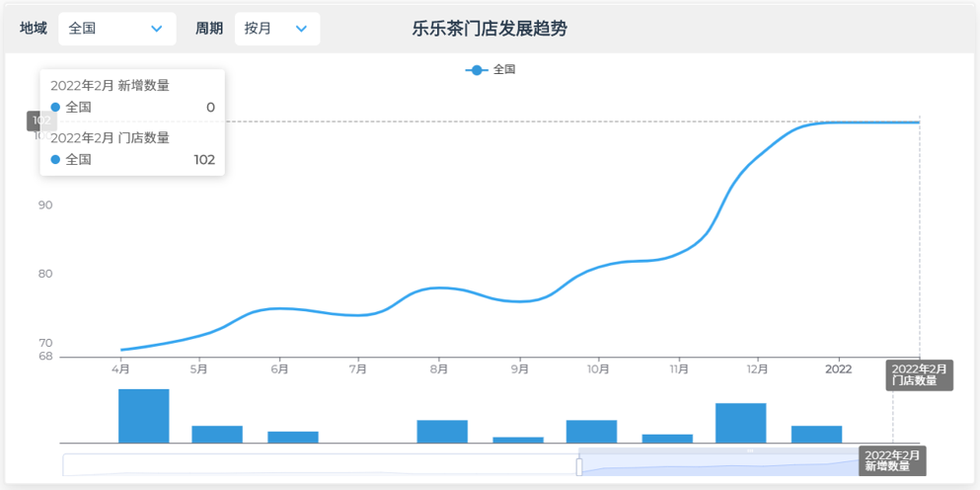This screenshot has width=980, height=490.
Task: Click the left handle of the data zoom slider
Action: (579, 466)
